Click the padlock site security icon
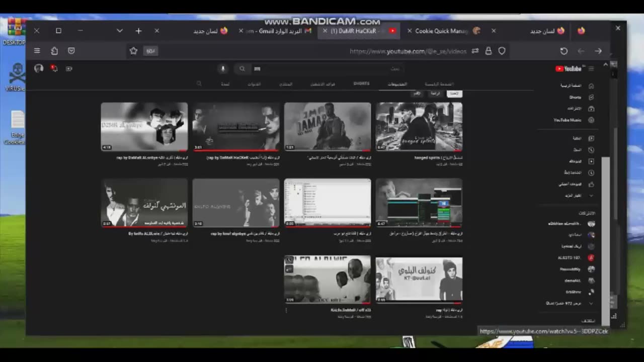644x362 pixels. [489, 51]
